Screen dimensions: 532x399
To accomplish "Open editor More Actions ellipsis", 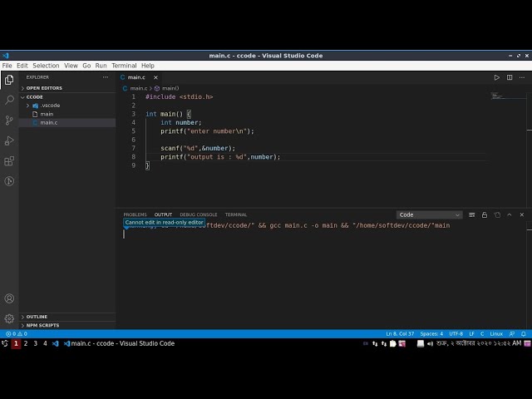I will 522,77.
